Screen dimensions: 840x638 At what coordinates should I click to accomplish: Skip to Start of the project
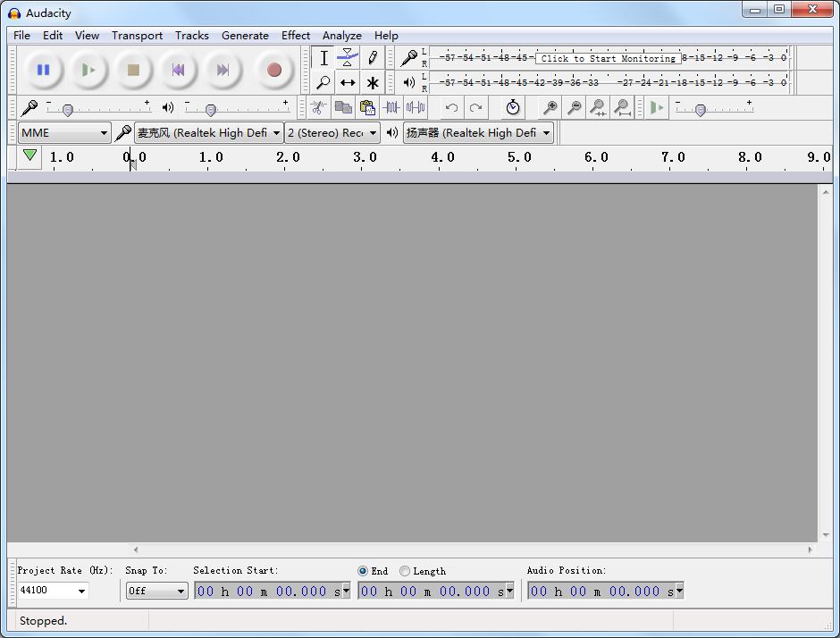178,70
